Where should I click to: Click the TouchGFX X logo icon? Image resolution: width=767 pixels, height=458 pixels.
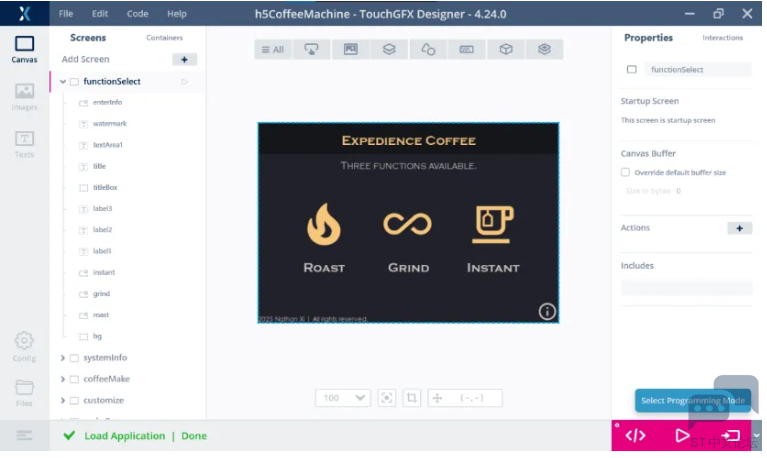pyautogui.click(x=24, y=13)
